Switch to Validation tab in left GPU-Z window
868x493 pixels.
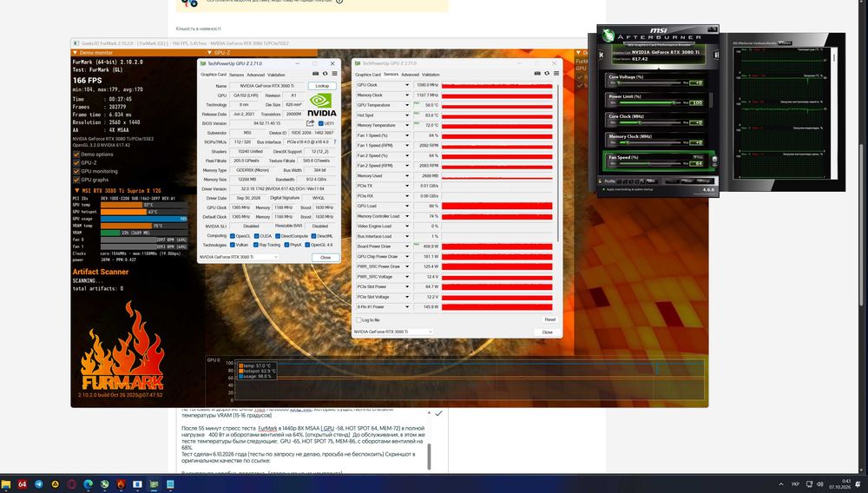(276, 75)
